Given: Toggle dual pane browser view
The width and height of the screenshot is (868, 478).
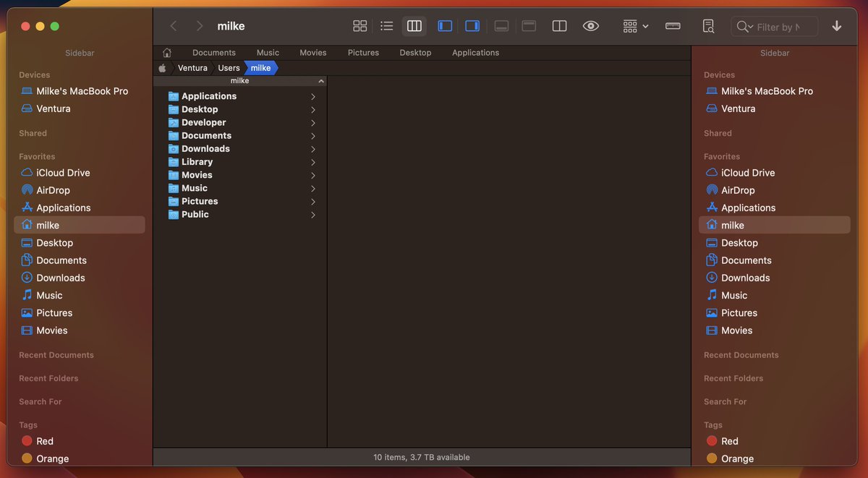Looking at the screenshot, I should [559, 26].
